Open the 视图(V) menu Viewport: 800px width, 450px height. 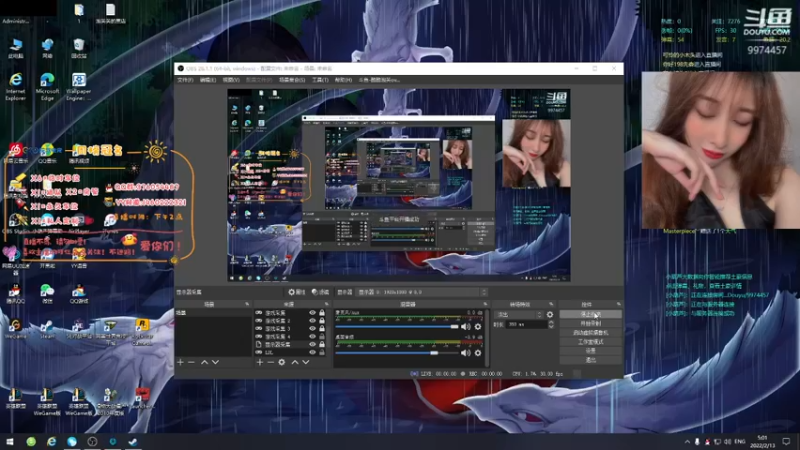click(231, 80)
